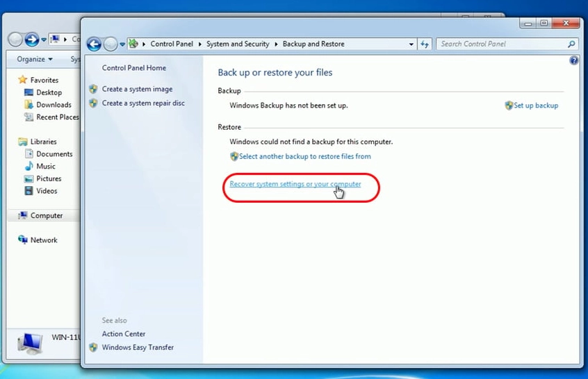
Task: Click shield icon beside Create a system image
Action: (x=93, y=89)
